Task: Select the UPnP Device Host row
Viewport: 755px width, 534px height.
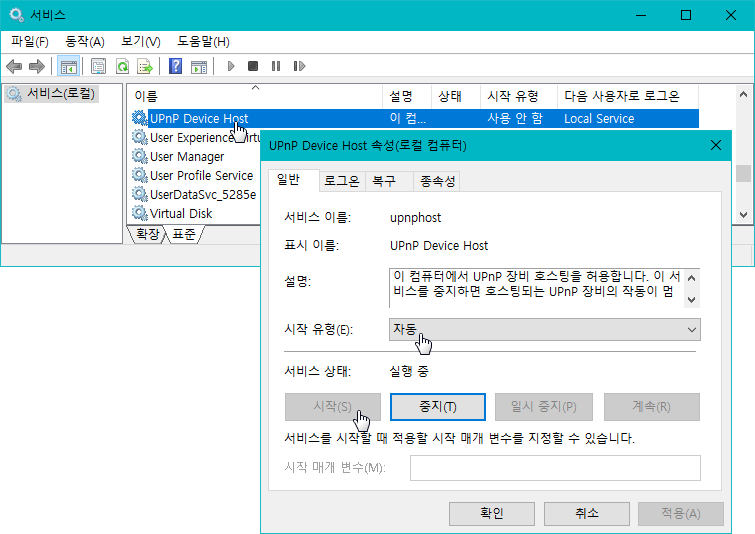Action: [x=414, y=118]
